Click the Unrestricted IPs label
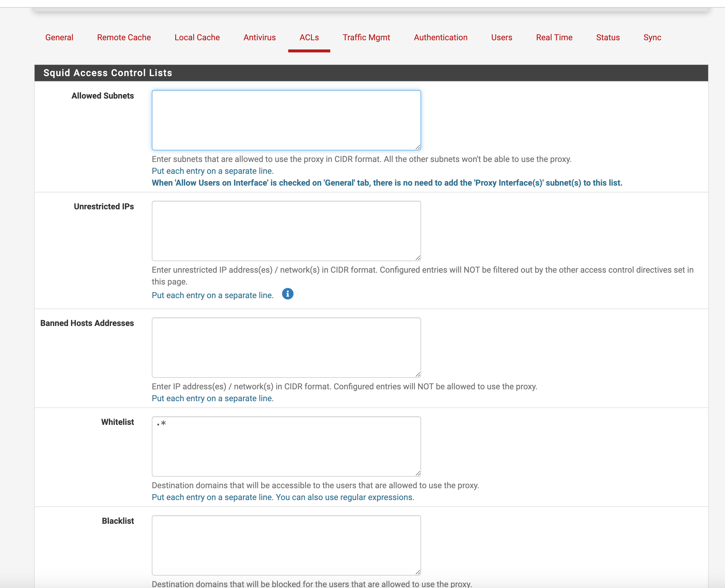This screenshot has height=588, width=725. tap(104, 207)
